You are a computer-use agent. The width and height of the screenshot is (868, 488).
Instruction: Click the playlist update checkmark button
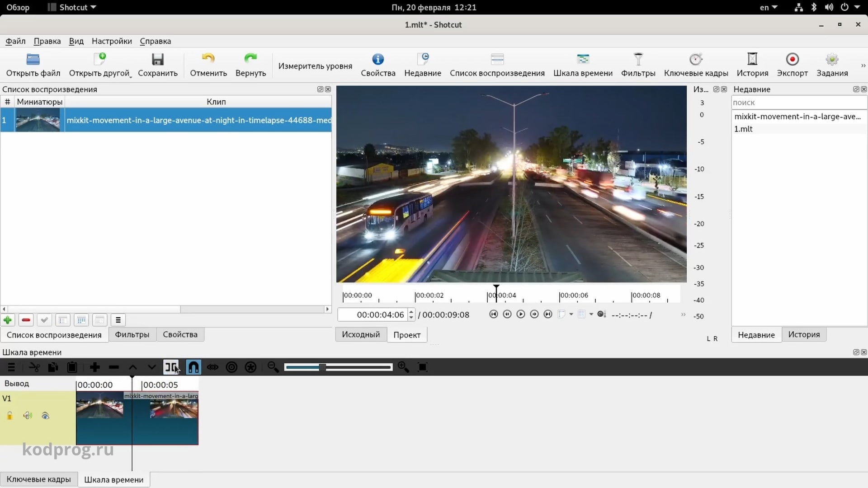pos(44,320)
